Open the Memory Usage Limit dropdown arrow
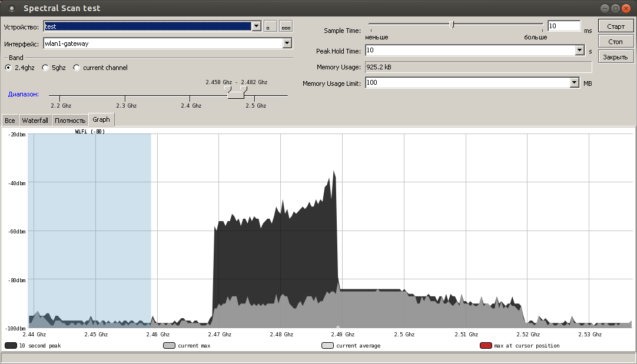Viewport: 637px width, 364px height. click(574, 83)
